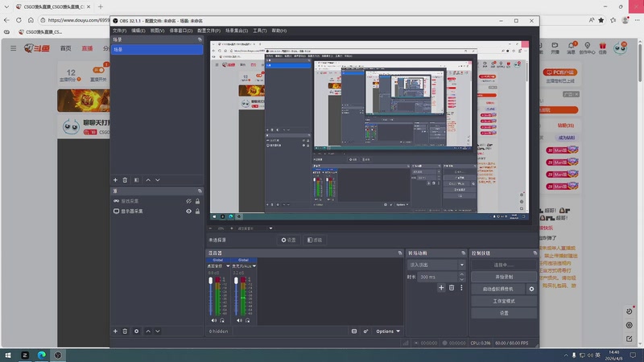
Task: Pop out the audio mixer dock
Action: coord(400,253)
